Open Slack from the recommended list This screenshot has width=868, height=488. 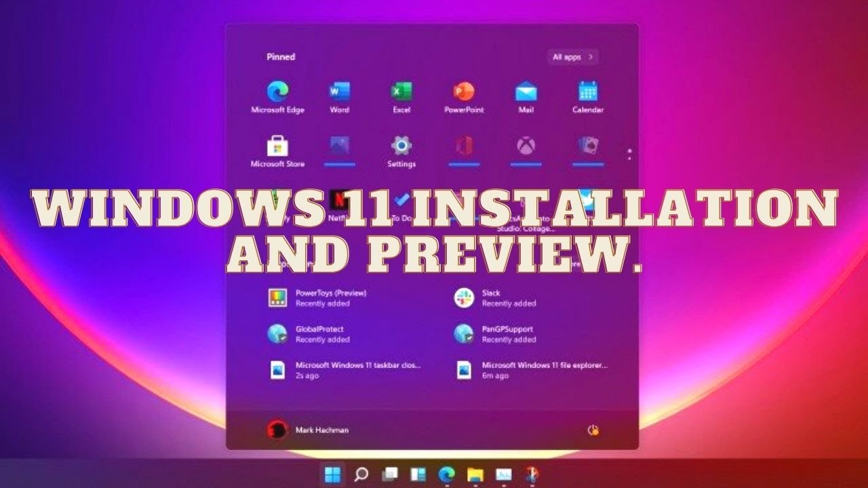pos(496,298)
